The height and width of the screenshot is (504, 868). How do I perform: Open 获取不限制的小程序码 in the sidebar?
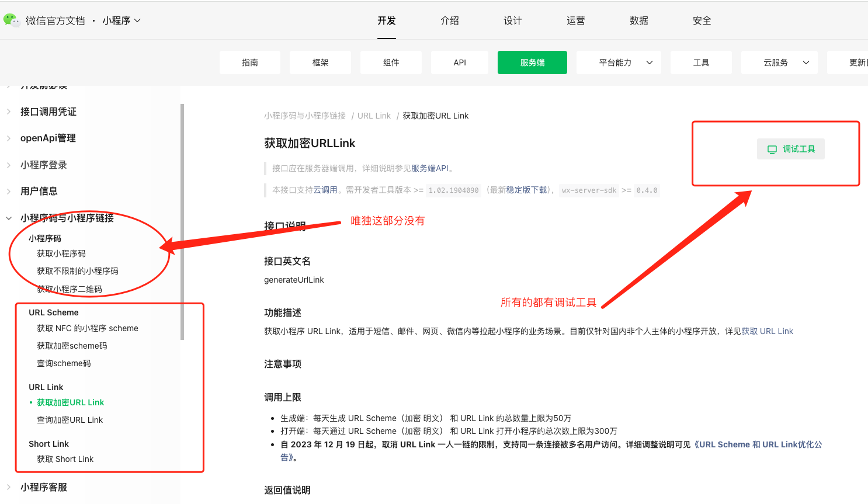78,271
